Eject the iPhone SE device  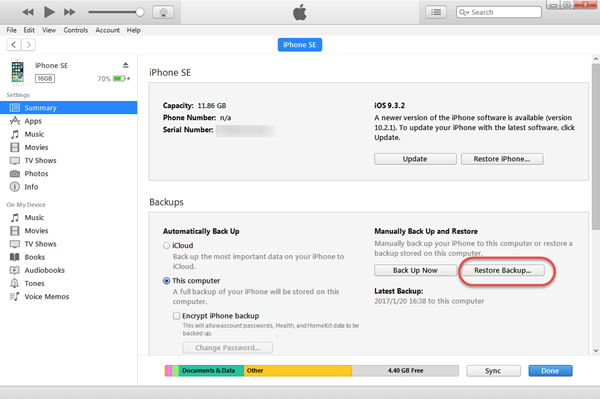point(126,65)
